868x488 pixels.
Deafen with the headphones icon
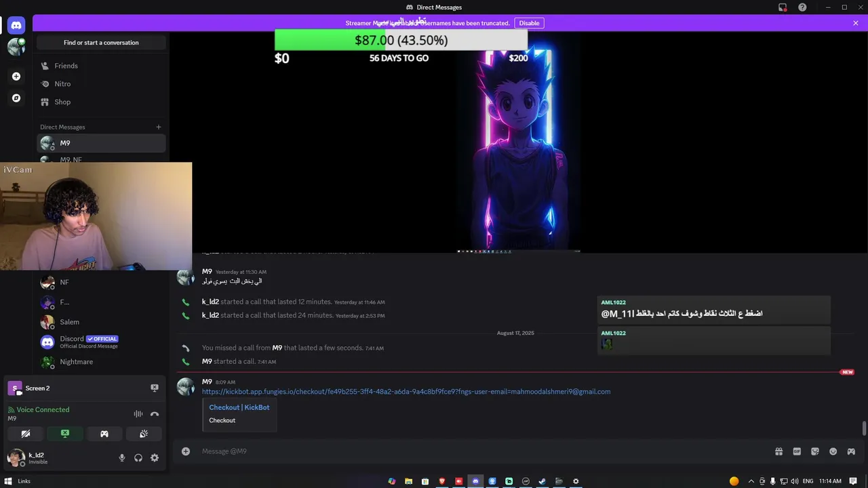[x=138, y=458]
